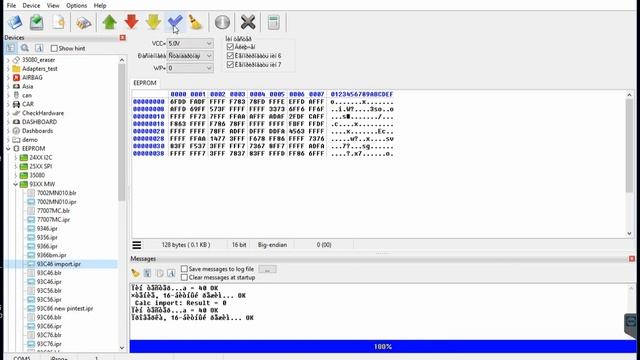Open the View menu

click(x=53, y=6)
